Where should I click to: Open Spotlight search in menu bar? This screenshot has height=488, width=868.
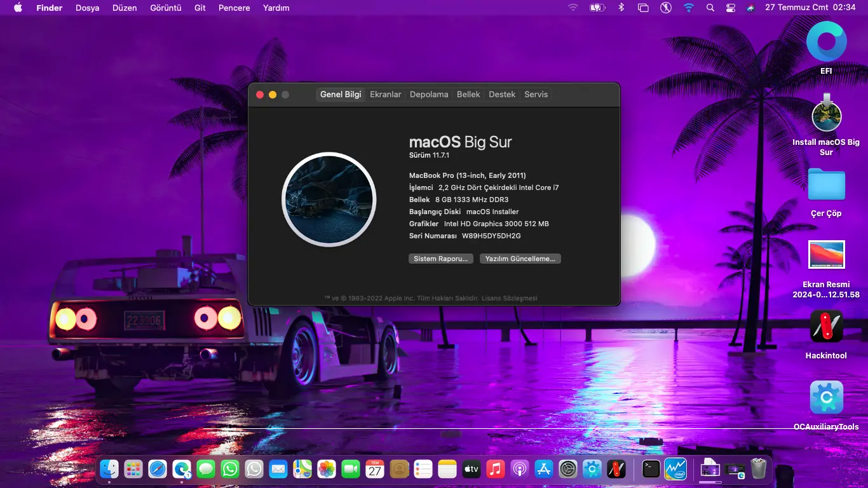tap(710, 8)
